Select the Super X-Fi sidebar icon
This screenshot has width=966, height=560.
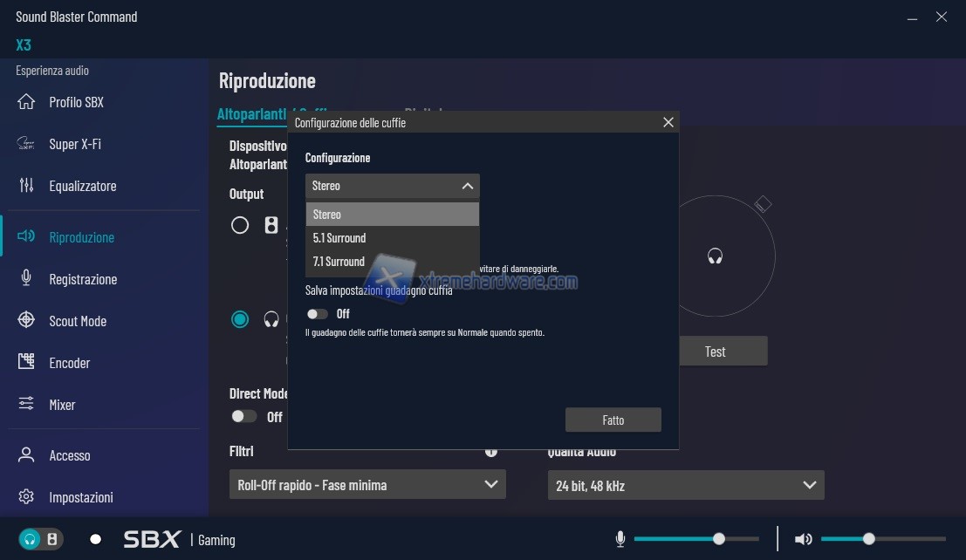click(26, 144)
